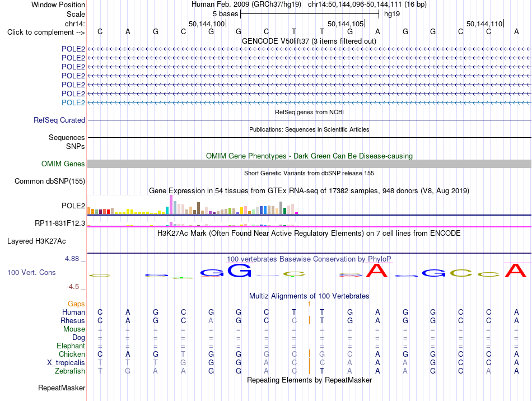Screen dimensions: 532x401
Task: Click the POLE2 GTEx expression label
Action: click(73, 206)
